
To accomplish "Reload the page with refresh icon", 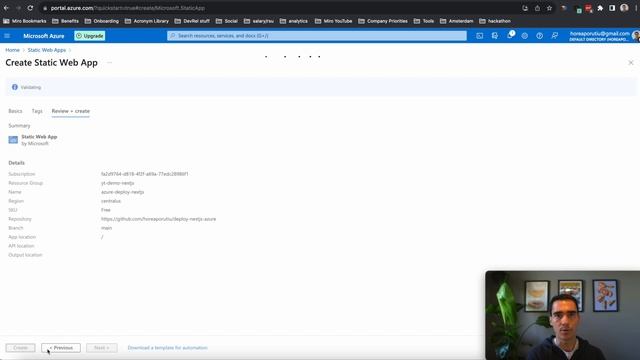I will click(x=30, y=8).
